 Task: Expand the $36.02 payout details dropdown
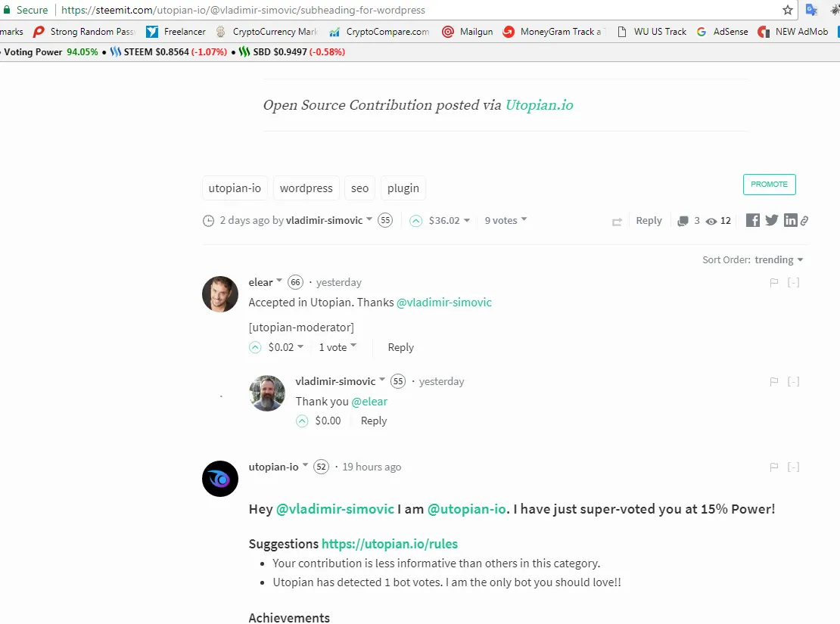[x=467, y=220]
